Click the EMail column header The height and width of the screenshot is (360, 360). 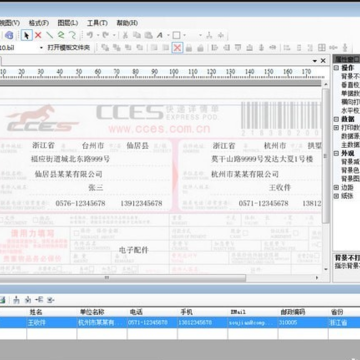pos(253,312)
